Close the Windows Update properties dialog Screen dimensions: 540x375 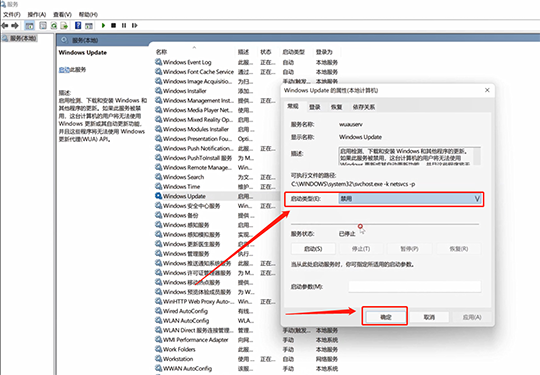point(487,90)
